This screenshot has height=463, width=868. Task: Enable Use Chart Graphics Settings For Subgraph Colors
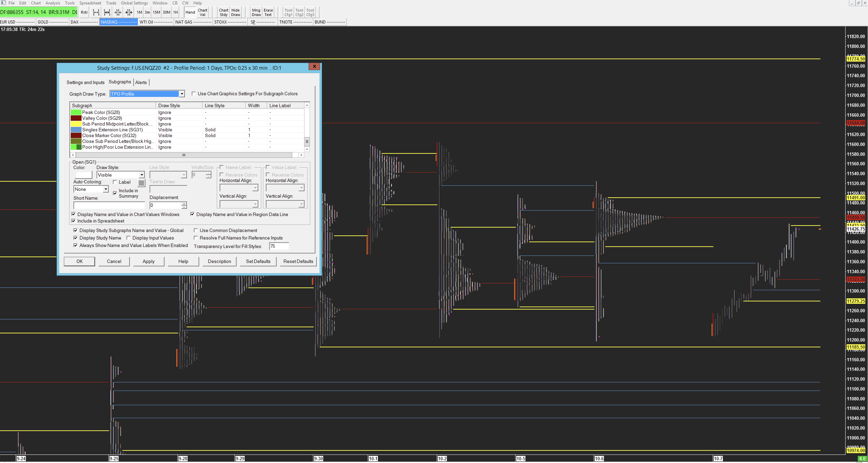pos(194,94)
